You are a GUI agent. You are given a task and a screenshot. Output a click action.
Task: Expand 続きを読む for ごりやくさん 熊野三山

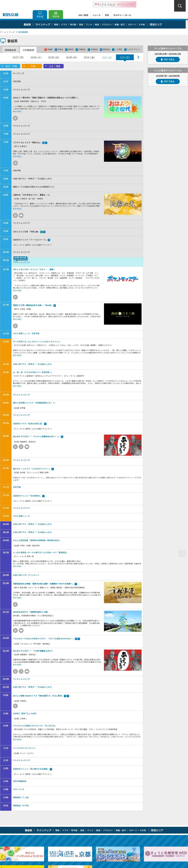point(17,156)
